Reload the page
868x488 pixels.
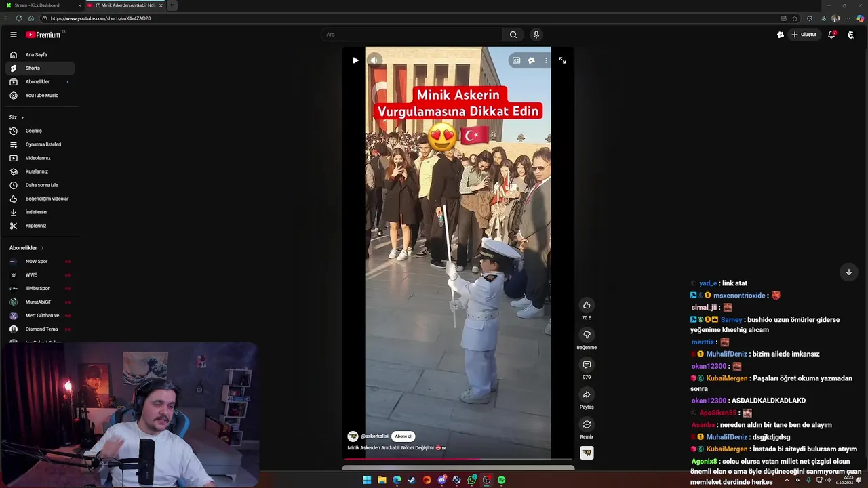point(18,18)
